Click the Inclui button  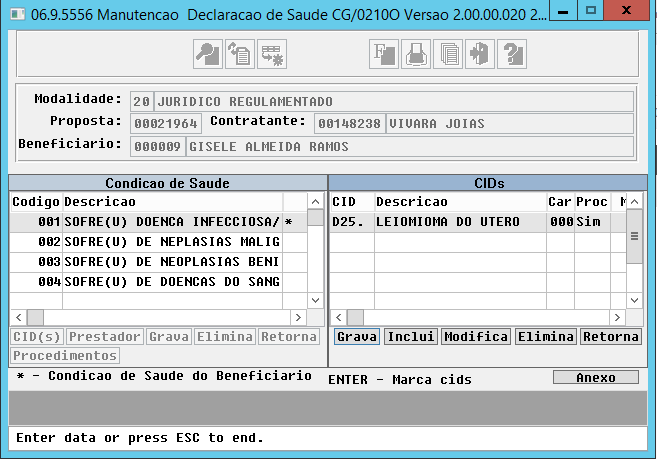[x=411, y=337]
